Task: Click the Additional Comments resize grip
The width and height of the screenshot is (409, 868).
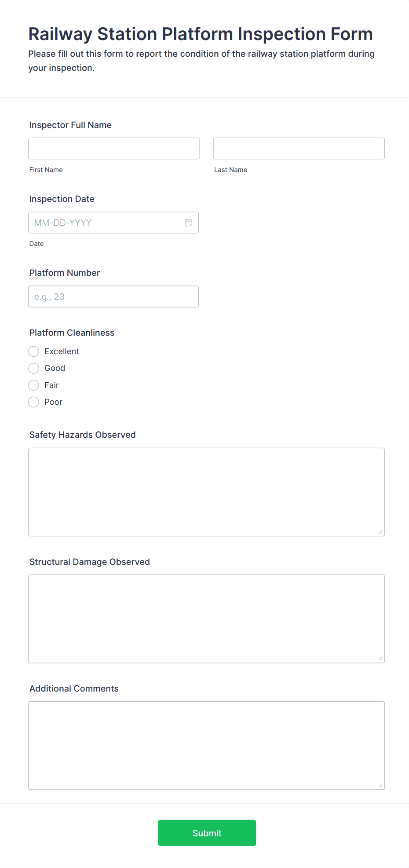Action: pos(380,785)
